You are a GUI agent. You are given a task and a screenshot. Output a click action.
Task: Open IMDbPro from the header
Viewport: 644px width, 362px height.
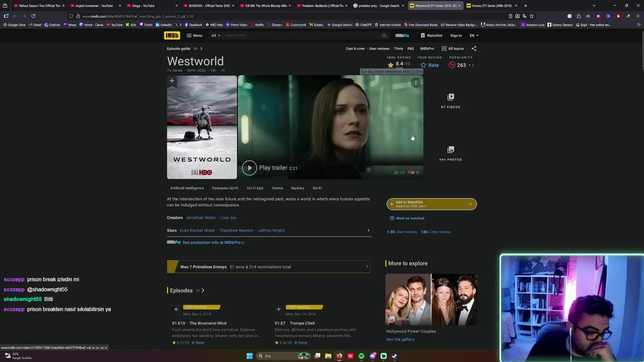402,35
